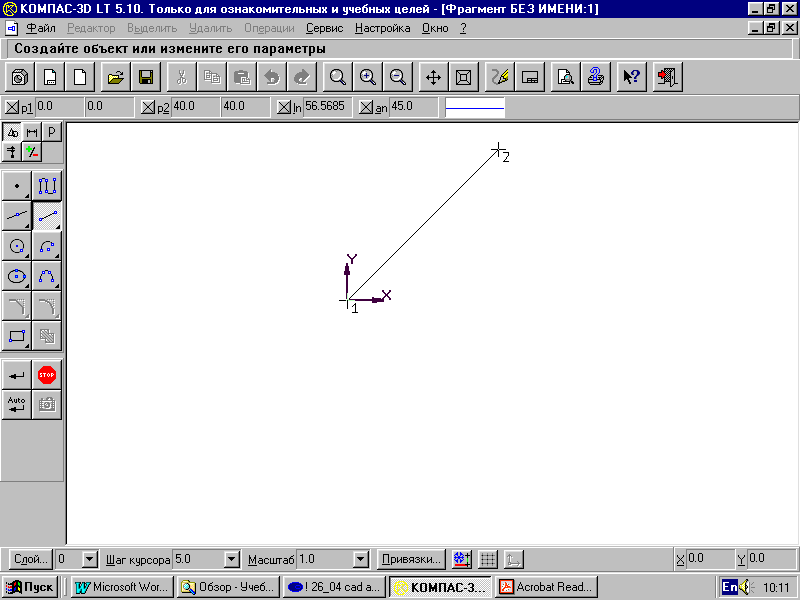800x600 pixels.
Task: Toggle grid display button in status bar
Action: (488, 560)
